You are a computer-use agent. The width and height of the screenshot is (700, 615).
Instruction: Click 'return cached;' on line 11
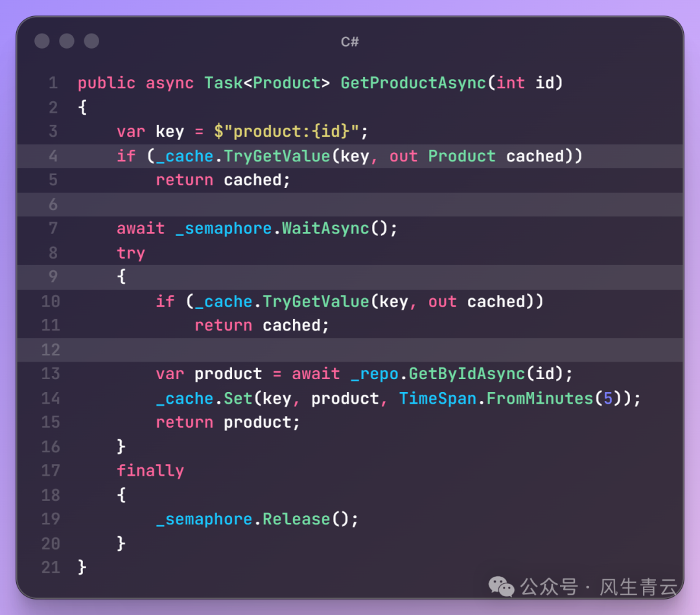point(262,326)
